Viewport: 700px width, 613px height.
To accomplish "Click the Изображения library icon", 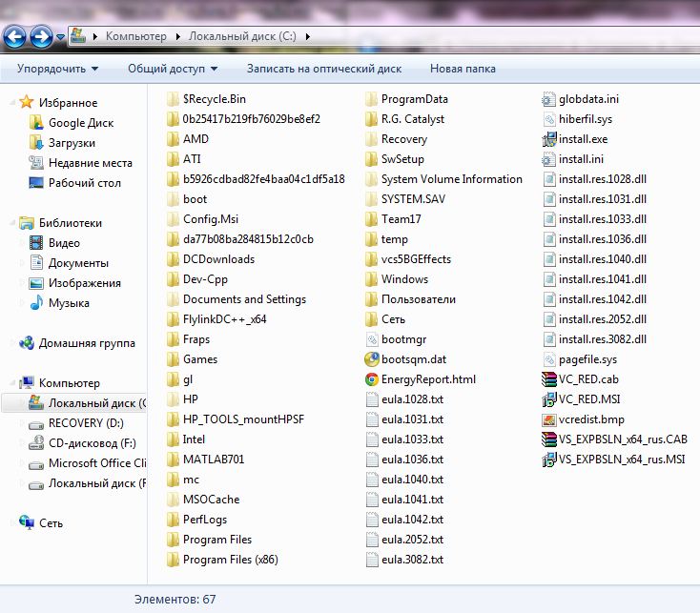I will pyautogui.click(x=36, y=283).
